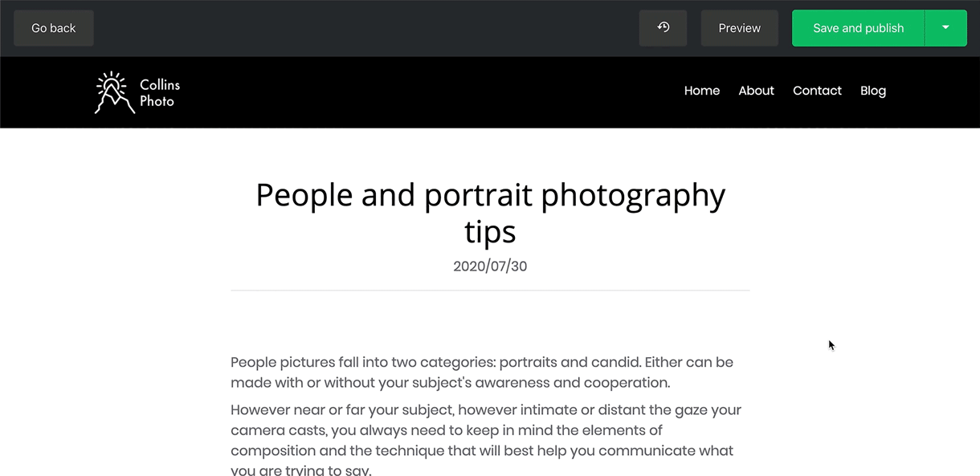Select the post title heading text
Screen dimensions: 980x476
click(490, 213)
